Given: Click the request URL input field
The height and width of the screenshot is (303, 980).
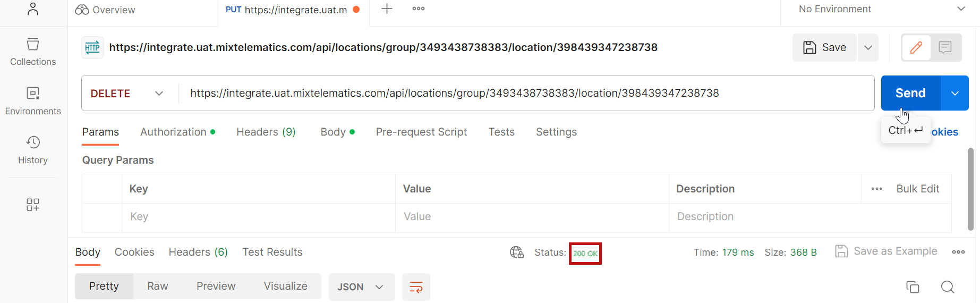Looking at the screenshot, I should coord(525,93).
